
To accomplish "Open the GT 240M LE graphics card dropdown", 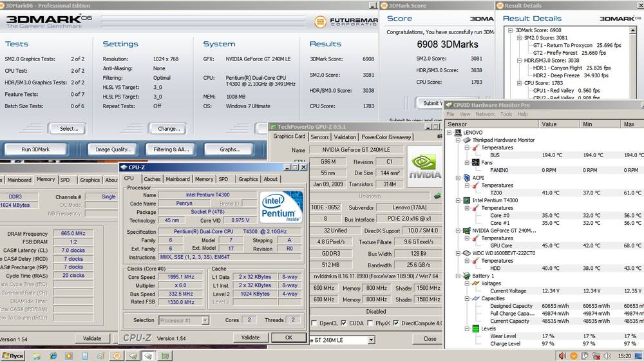I will pyautogui.click(x=371, y=339).
